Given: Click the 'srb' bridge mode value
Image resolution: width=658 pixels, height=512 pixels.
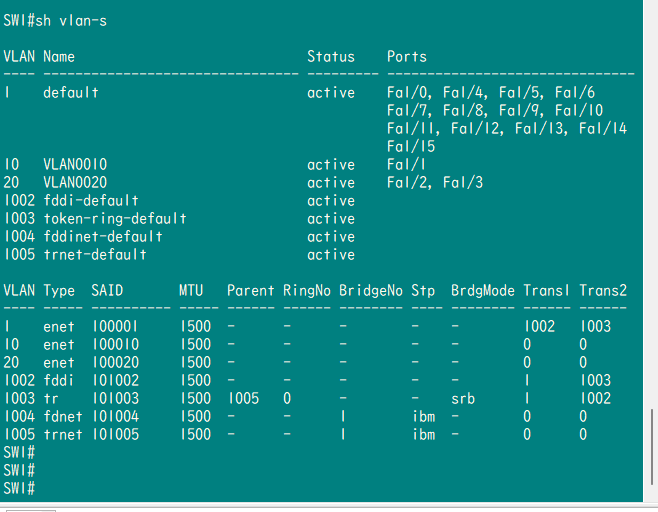Looking at the screenshot, I should click(x=463, y=399).
